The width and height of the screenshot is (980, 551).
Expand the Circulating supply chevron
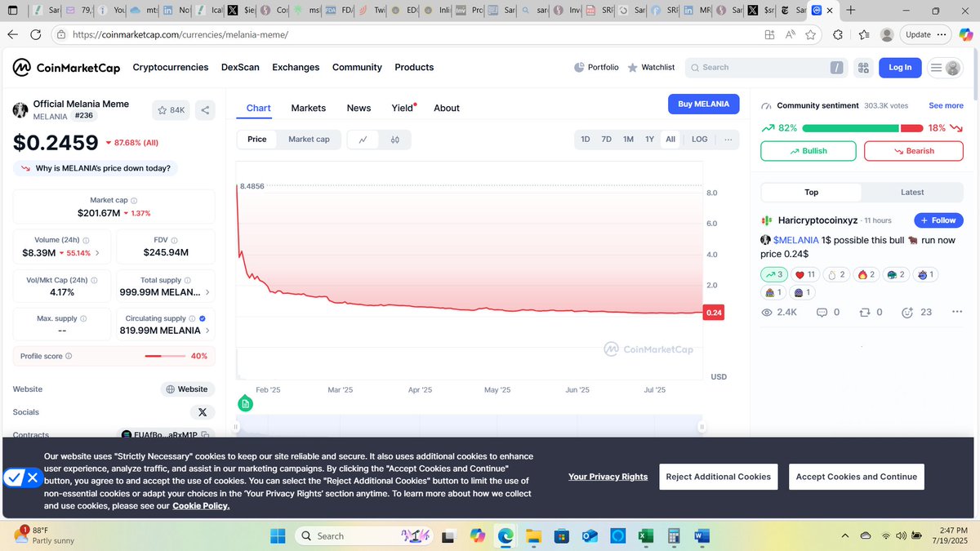207,331
